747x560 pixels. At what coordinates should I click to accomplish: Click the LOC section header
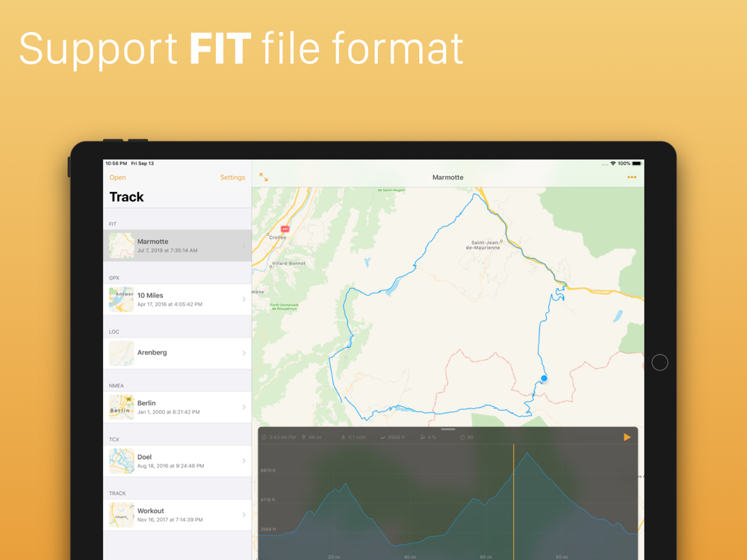[x=114, y=332]
